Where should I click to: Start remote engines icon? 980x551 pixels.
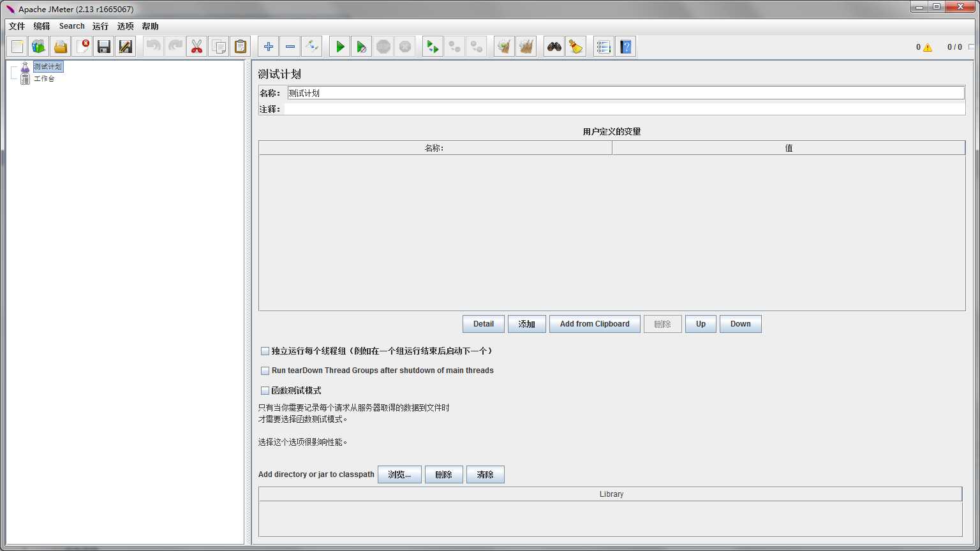tap(433, 47)
